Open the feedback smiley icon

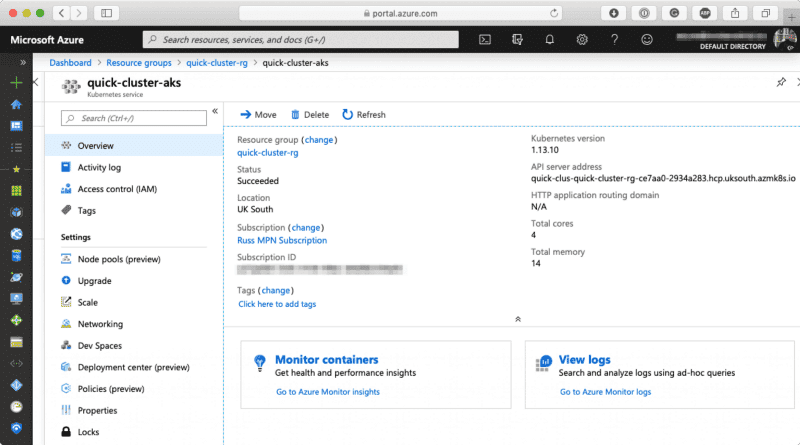[x=647, y=40]
